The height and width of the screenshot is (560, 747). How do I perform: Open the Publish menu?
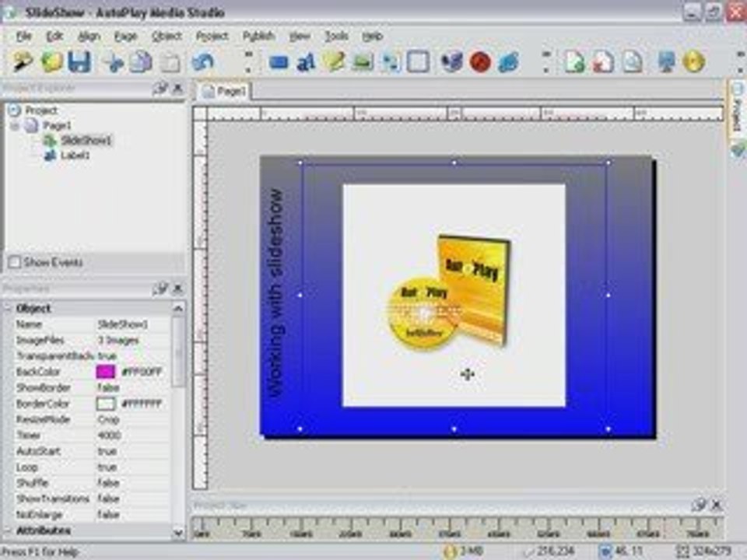click(x=258, y=37)
